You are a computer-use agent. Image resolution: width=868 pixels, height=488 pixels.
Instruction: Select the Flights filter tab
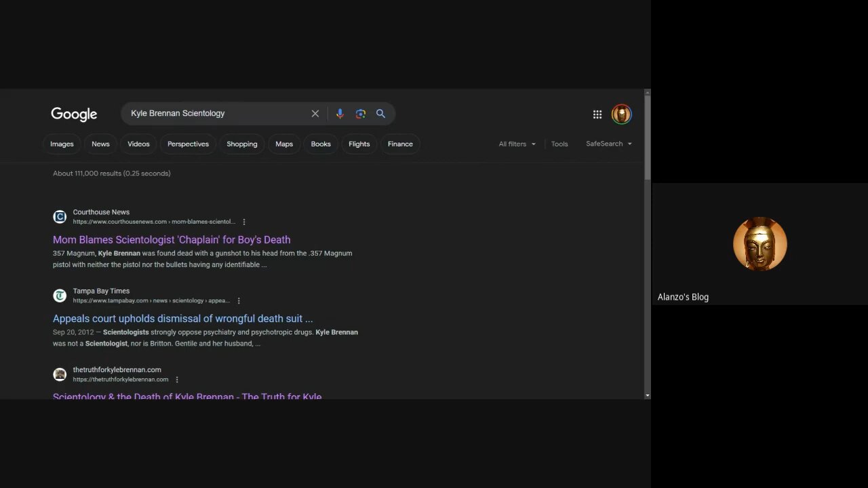click(x=359, y=144)
